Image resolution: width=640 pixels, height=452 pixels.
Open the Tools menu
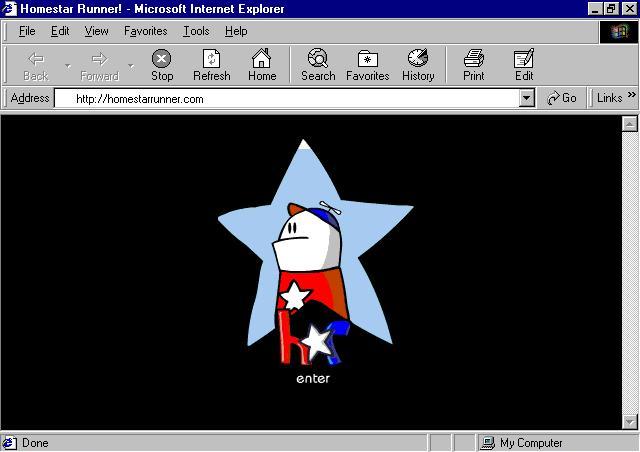click(x=196, y=31)
